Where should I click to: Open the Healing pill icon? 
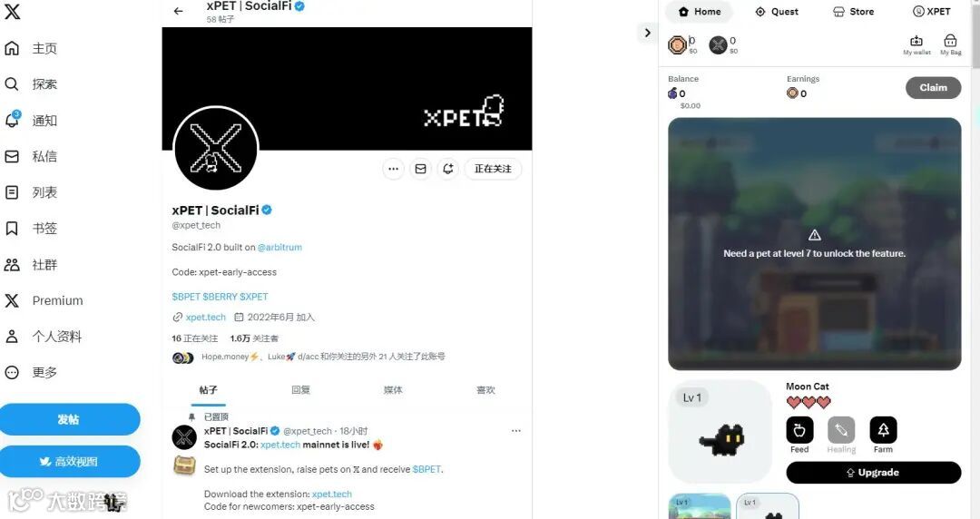tap(841, 430)
